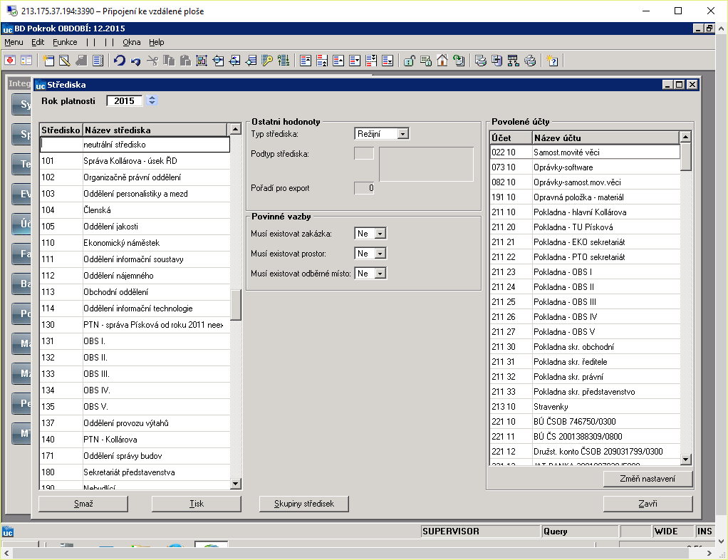
Task: Select account row 213 10 Stravenky
Action: (585, 407)
